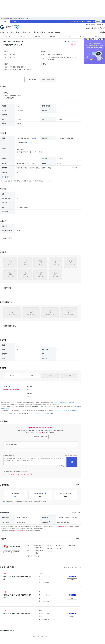105x644 pixels.
Task: Focus the 채용 담당자에게 질문하기 text box
Action: [34, 461]
